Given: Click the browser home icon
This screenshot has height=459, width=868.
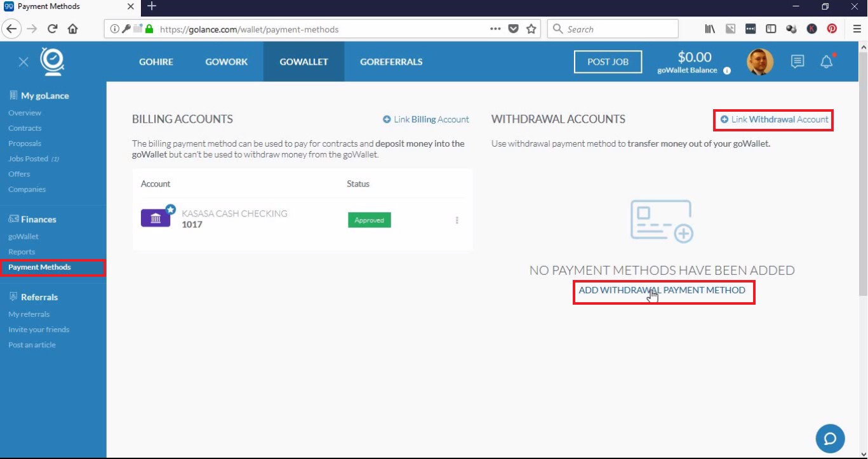Looking at the screenshot, I should [x=72, y=29].
